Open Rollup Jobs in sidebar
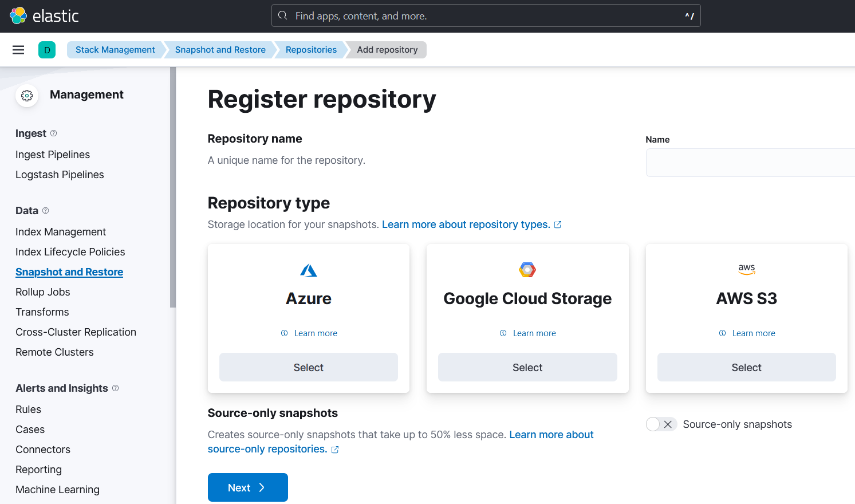The height and width of the screenshot is (504, 855). pyautogui.click(x=43, y=292)
